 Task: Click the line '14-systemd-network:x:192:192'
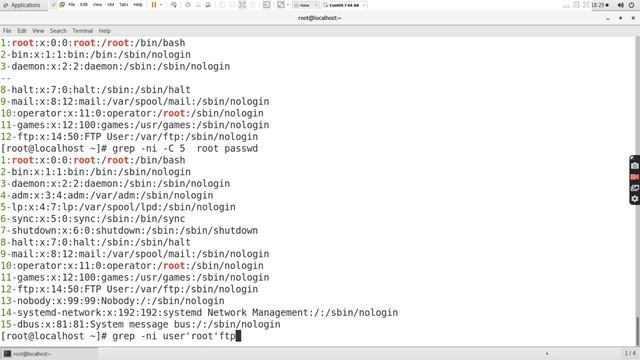point(199,313)
